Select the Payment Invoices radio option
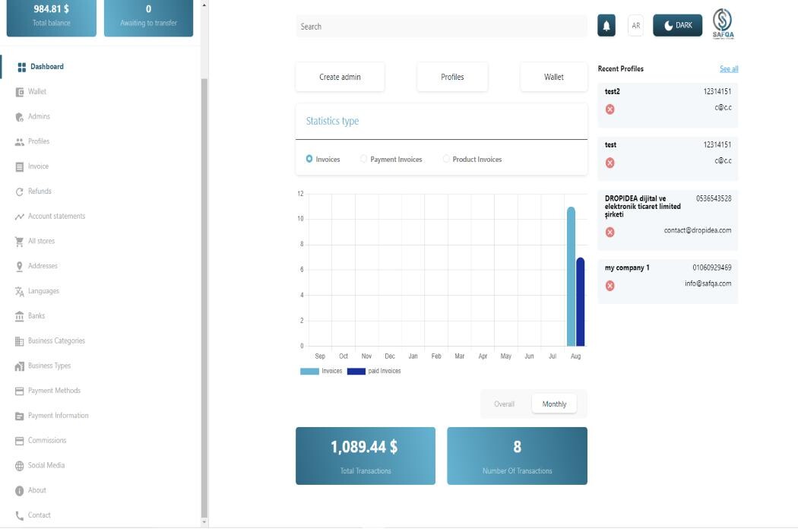Image resolution: width=798 pixels, height=532 pixels. point(364,159)
